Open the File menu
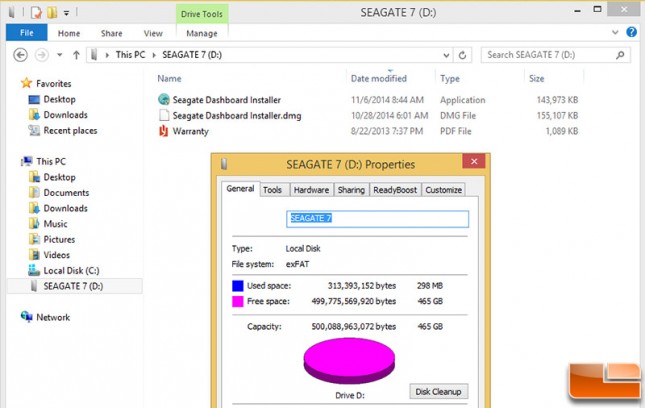645x408 pixels. tap(27, 33)
